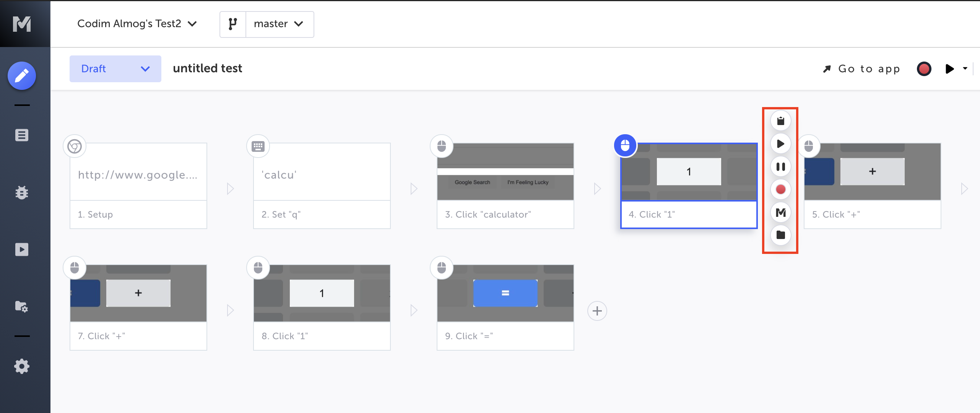Open the runs play icon in the sidebar
The height and width of the screenshot is (413, 980).
pos(22,250)
